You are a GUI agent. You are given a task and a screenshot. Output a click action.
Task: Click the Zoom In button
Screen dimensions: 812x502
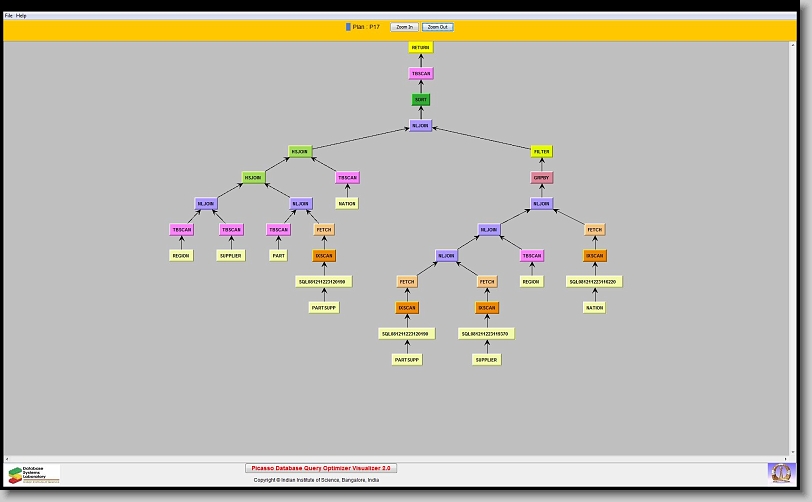click(404, 27)
